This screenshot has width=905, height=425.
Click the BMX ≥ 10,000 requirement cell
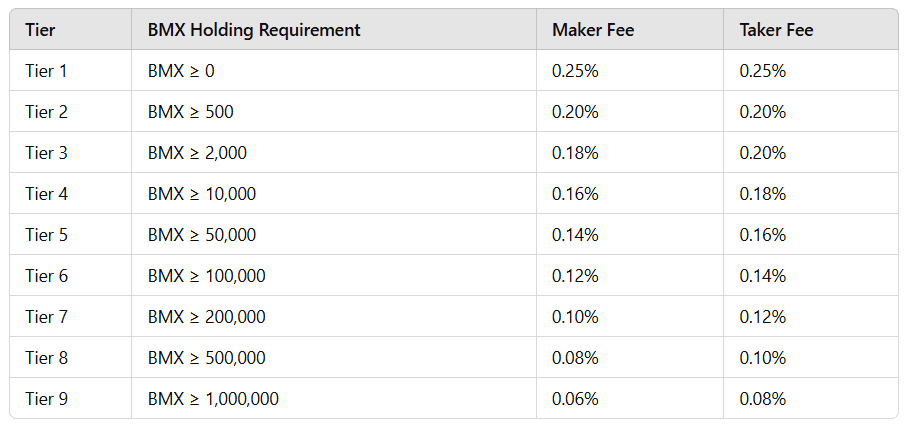pos(202,194)
